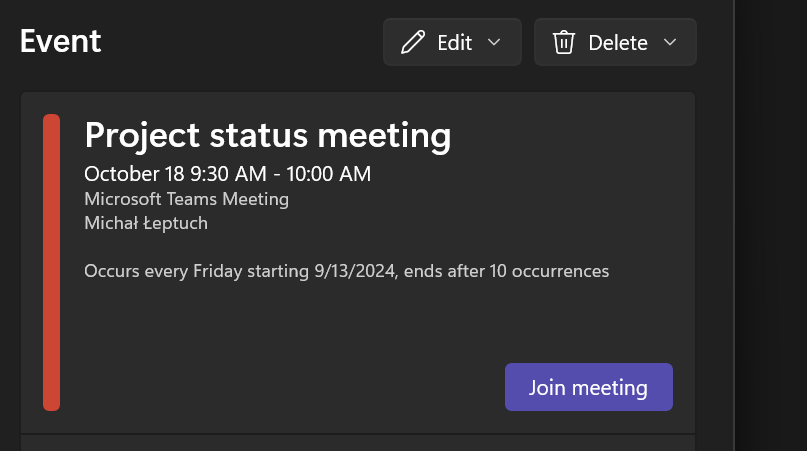Click the Microsoft Teams Meeting location text
The width and height of the screenshot is (807, 451).
186,199
